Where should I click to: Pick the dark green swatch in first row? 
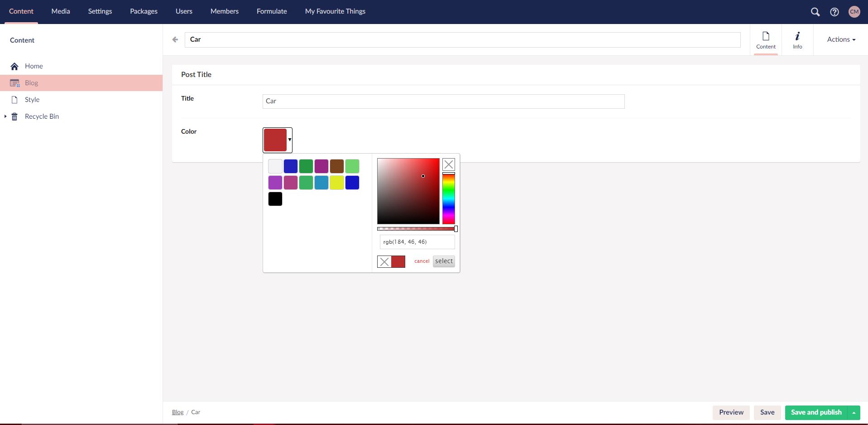306,166
